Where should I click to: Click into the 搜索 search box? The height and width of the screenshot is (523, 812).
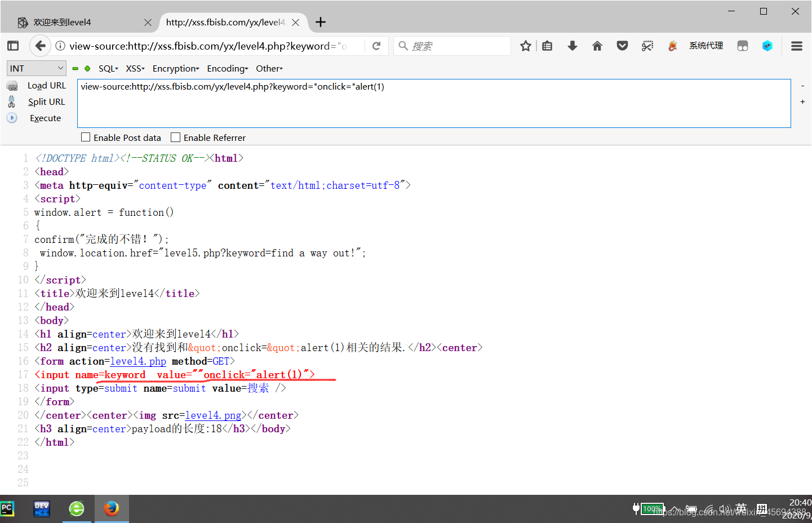coord(452,46)
